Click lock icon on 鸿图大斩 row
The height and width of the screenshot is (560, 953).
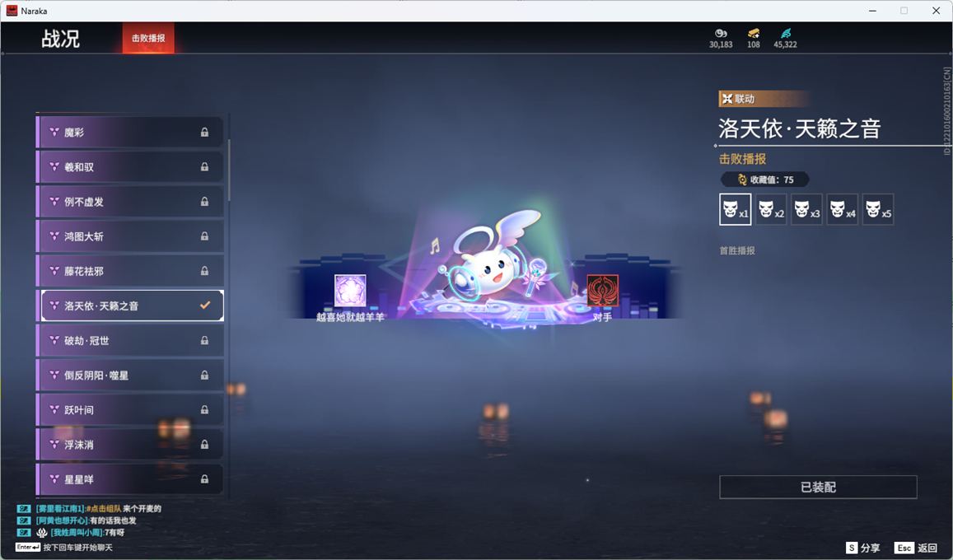[205, 236]
